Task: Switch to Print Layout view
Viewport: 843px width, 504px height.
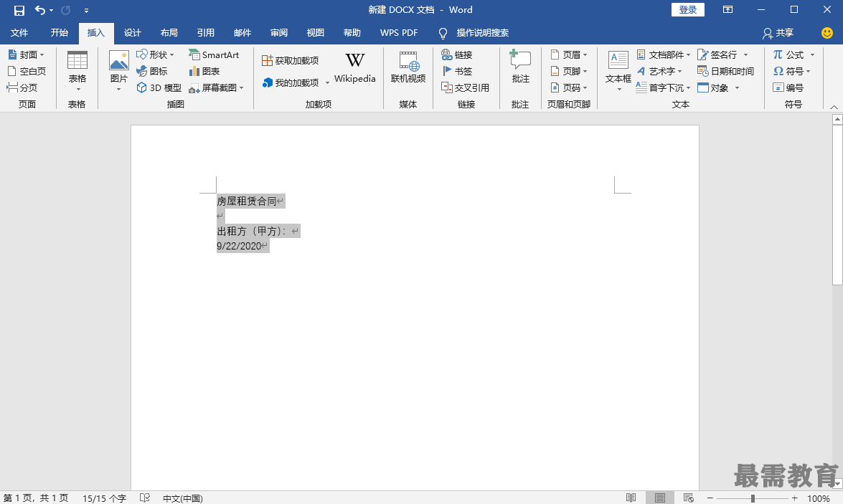Action: [x=660, y=498]
